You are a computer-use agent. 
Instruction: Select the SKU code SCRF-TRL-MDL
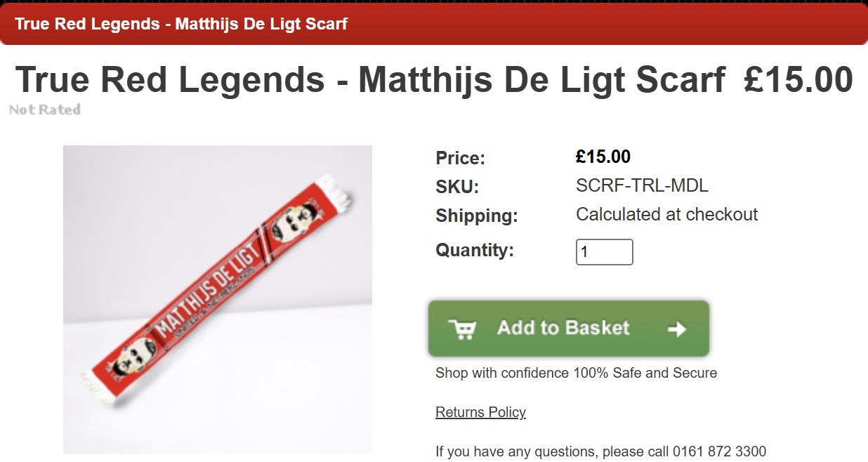click(x=642, y=185)
